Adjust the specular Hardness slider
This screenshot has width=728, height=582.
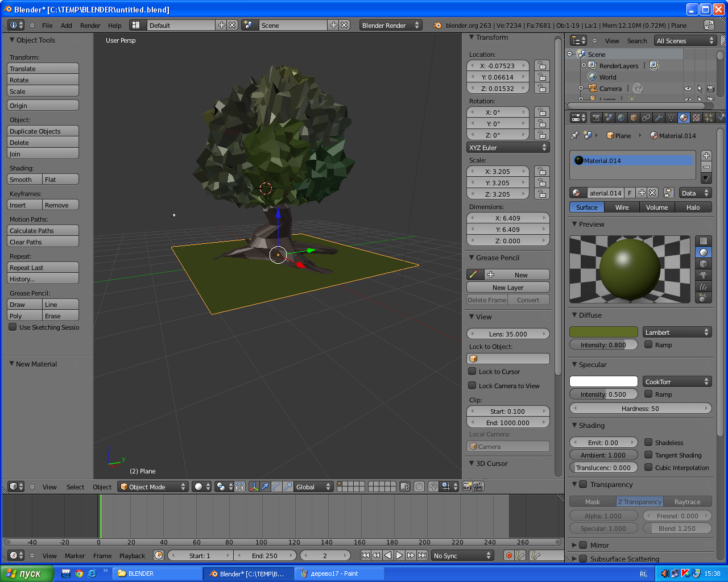640,408
